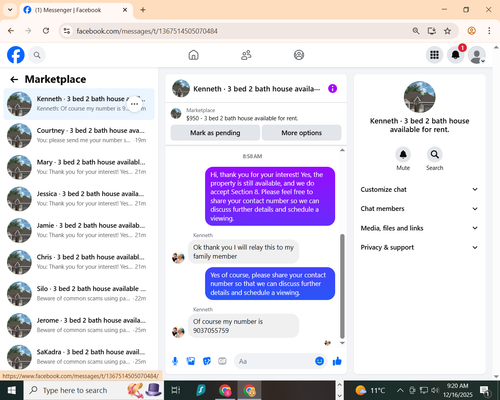Open Mary's conversation
The height and width of the screenshot is (400, 500).
[x=79, y=167]
